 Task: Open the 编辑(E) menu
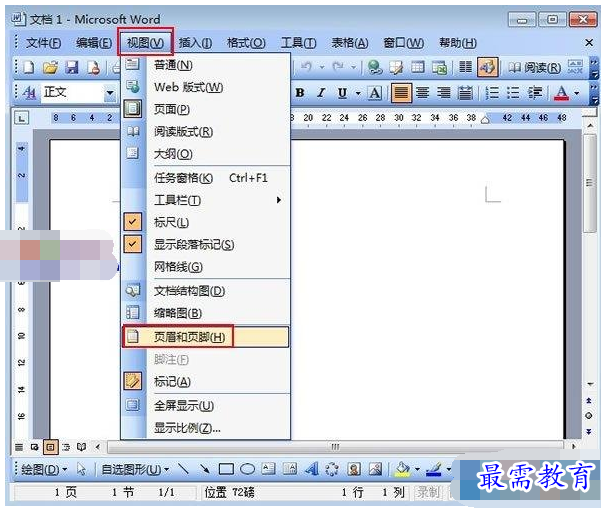[x=94, y=43]
